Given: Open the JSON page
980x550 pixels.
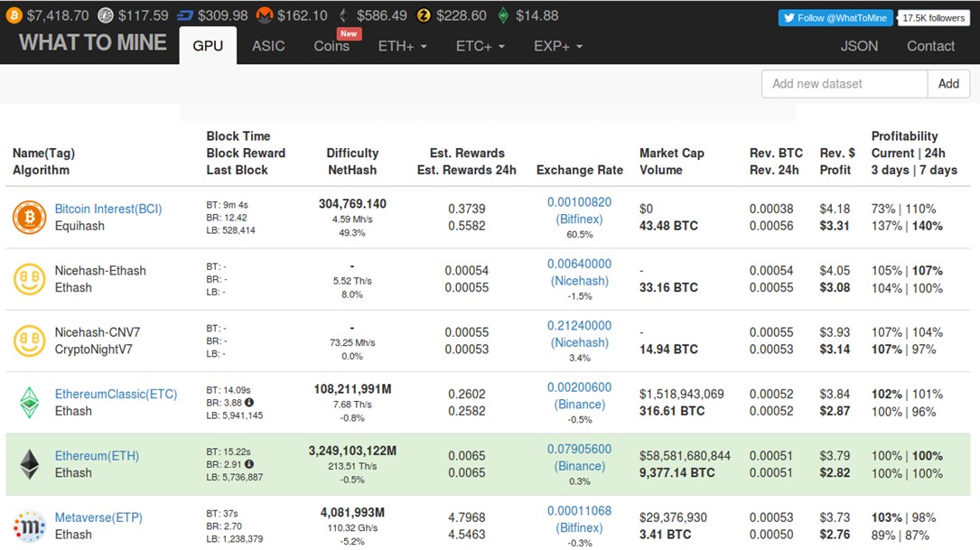Looking at the screenshot, I should click(x=859, y=46).
